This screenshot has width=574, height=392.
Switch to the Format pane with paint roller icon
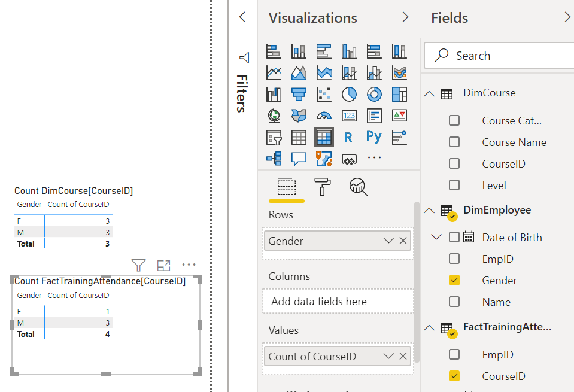[x=322, y=187]
